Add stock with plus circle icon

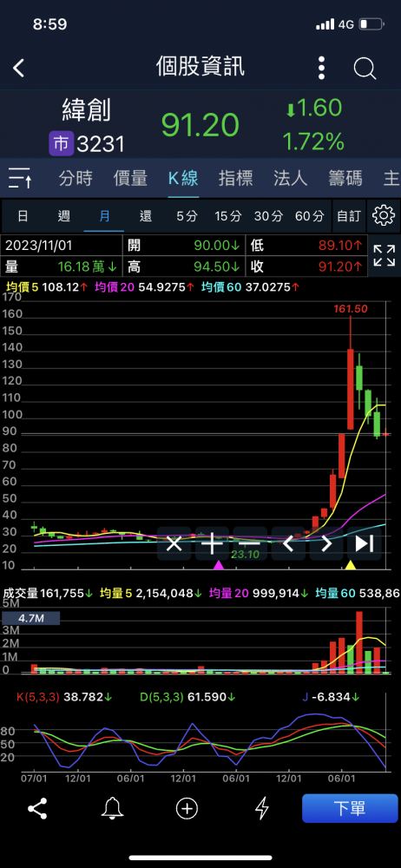click(187, 808)
